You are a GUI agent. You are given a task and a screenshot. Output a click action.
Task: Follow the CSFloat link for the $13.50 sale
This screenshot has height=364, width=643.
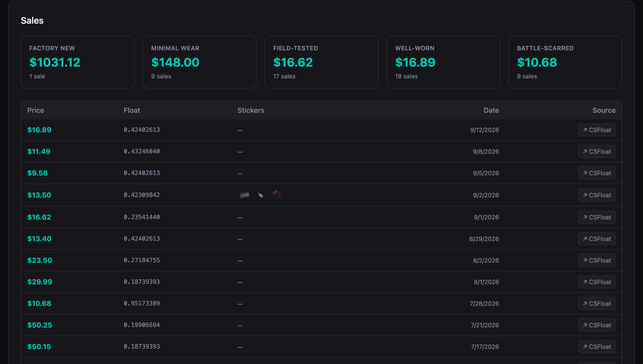click(x=597, y=195)
